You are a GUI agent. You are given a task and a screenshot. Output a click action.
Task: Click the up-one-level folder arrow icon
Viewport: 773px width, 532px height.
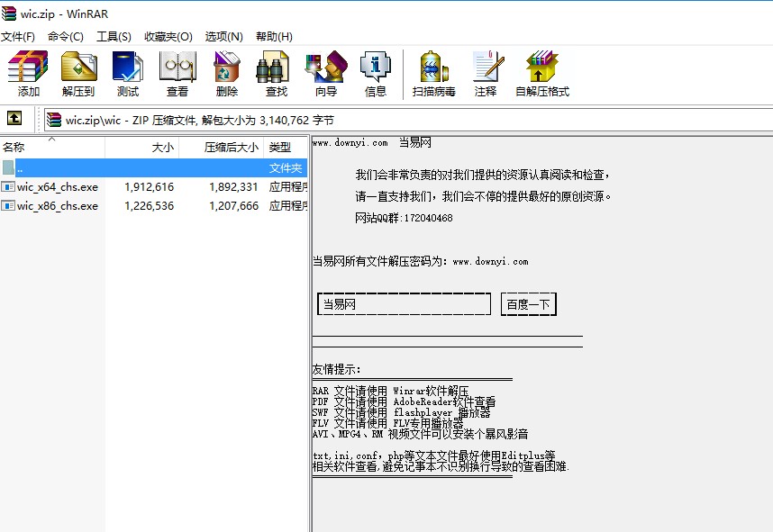pos(14,117)
